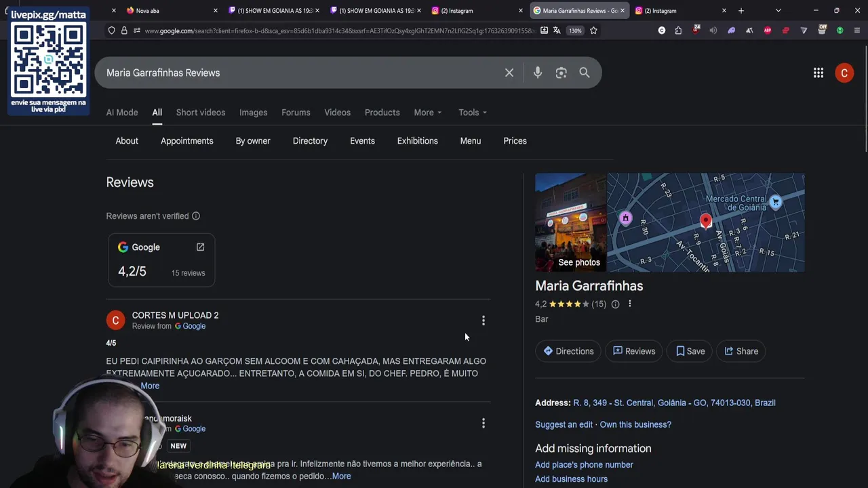Click Suggest an edit
868x488 pixels.
(x=564, y=424)
